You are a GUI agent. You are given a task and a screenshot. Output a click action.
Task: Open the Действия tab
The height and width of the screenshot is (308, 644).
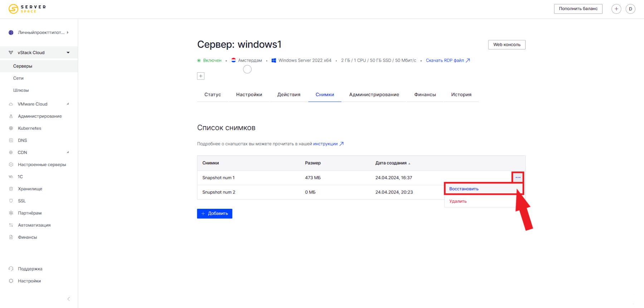click(x=289, y=95)
